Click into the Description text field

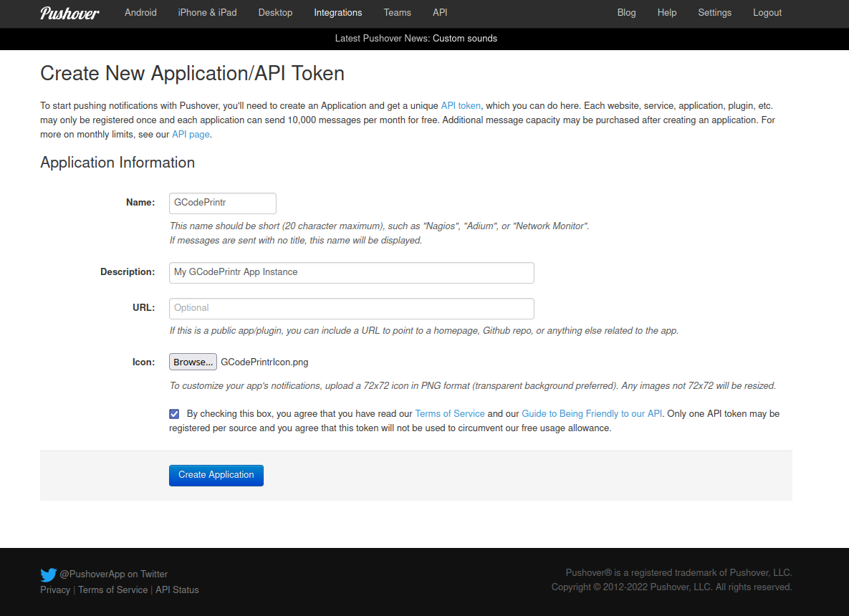[x=351, y=272]
